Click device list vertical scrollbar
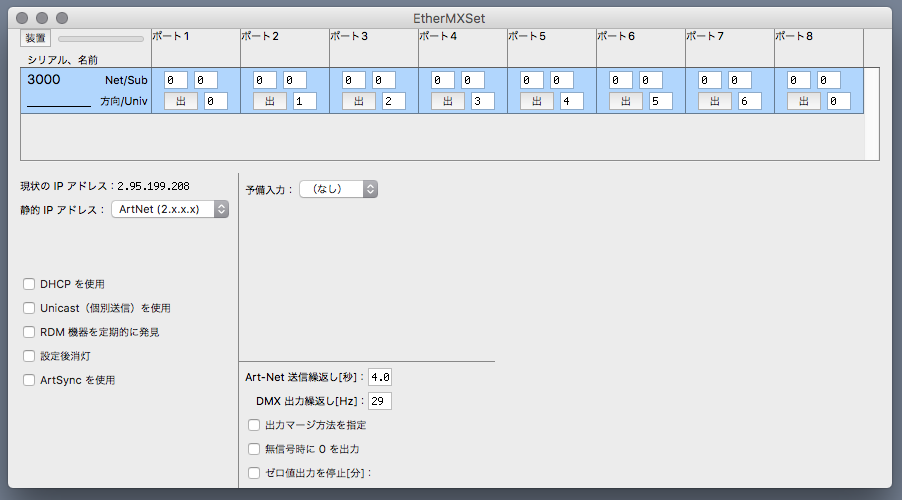902x500 pixels. (x=872, y=114)
